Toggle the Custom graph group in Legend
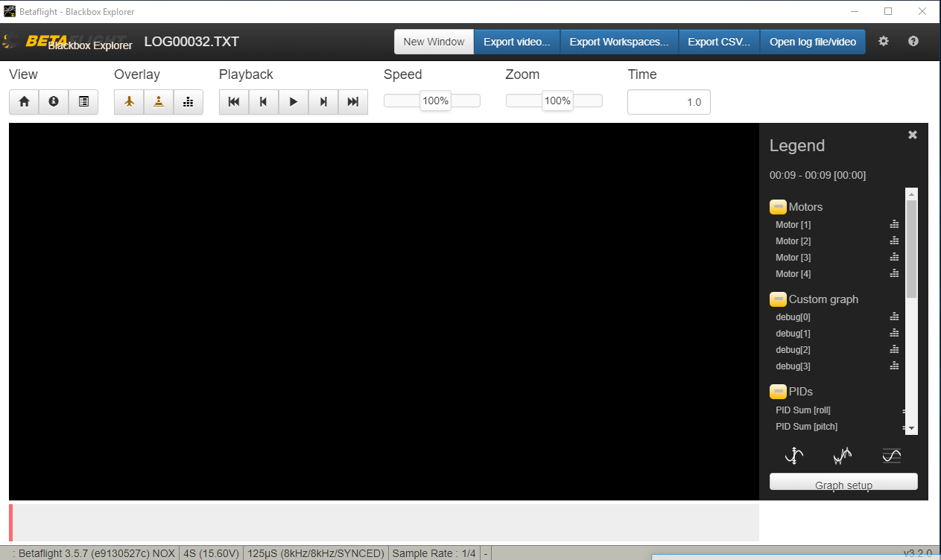 (x=778, y=299)
